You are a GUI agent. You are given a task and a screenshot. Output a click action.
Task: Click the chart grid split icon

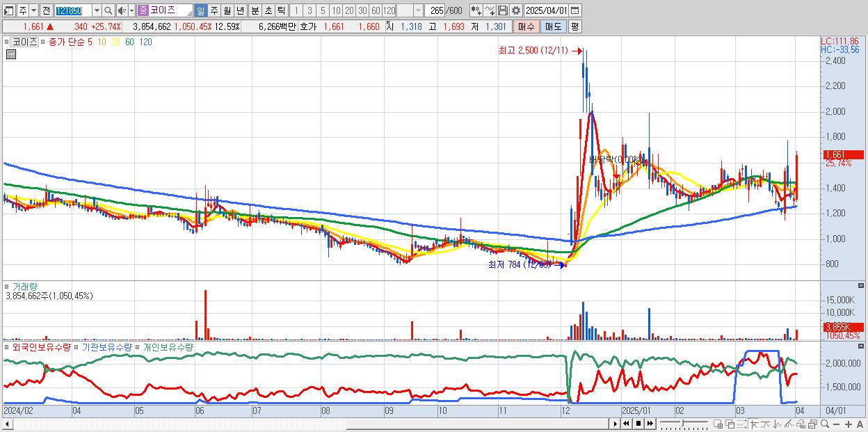718,424
